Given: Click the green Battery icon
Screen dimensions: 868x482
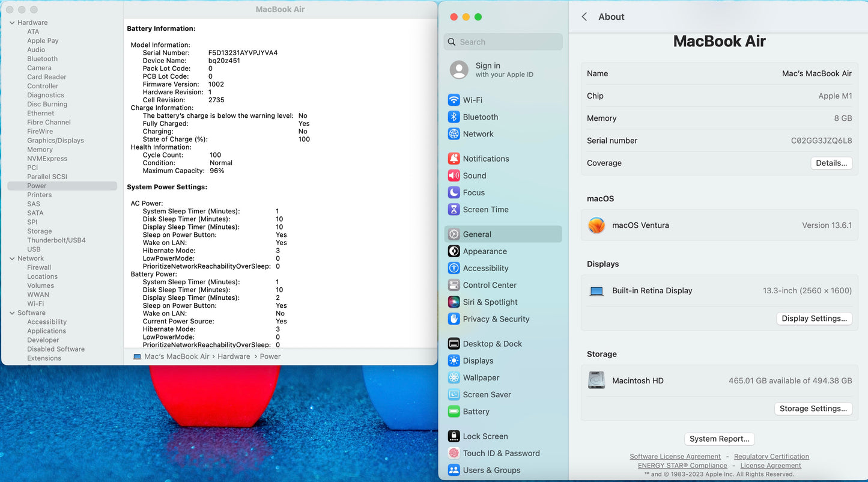Looking at the screenshot, I should (x=454, y=411).
